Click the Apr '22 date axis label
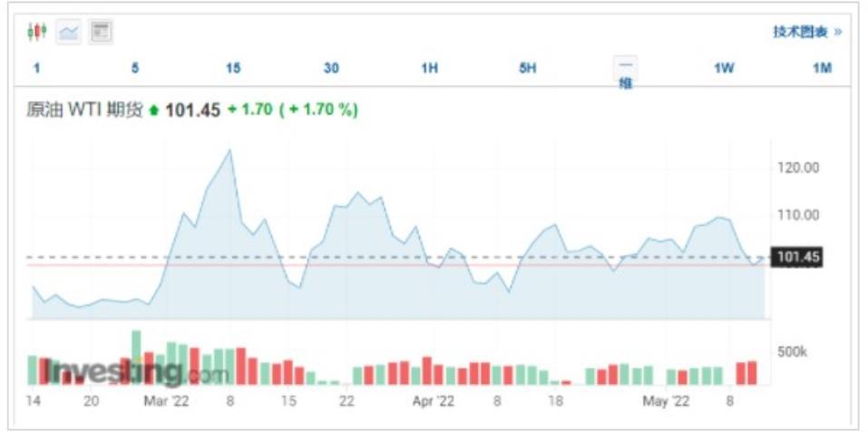 (x=433, y=400)
